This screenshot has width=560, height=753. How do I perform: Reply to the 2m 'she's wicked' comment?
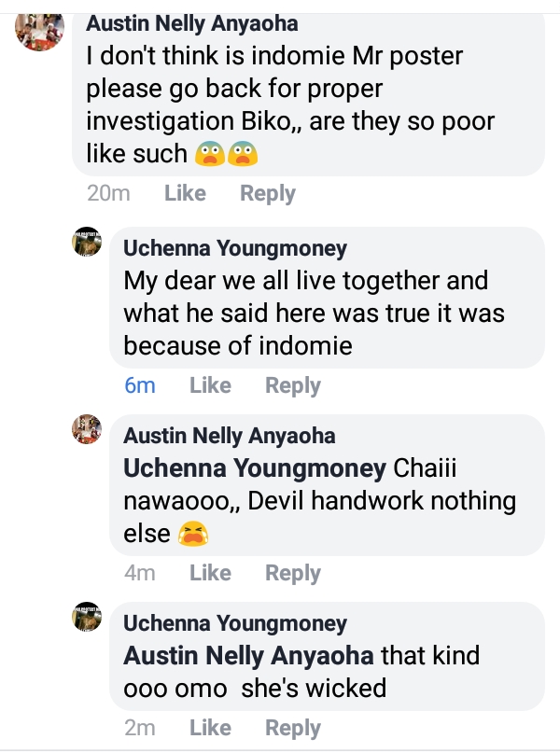tap(293, 728)
